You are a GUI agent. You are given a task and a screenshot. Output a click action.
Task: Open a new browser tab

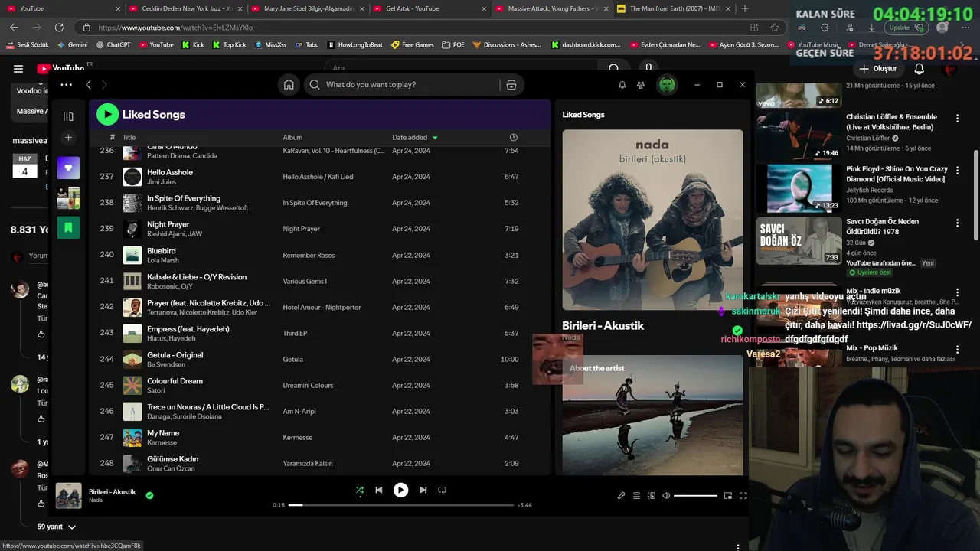pos(745,8)
